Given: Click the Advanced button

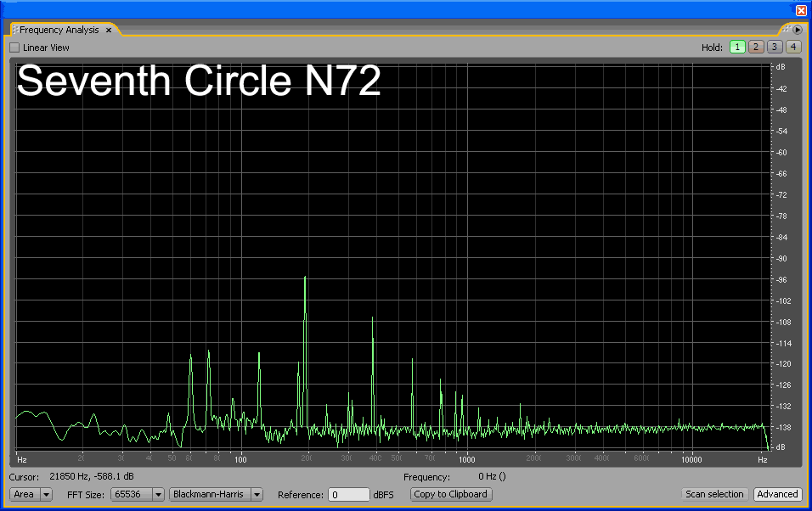Looking at the screenshot, I should [x=777, y=494].
